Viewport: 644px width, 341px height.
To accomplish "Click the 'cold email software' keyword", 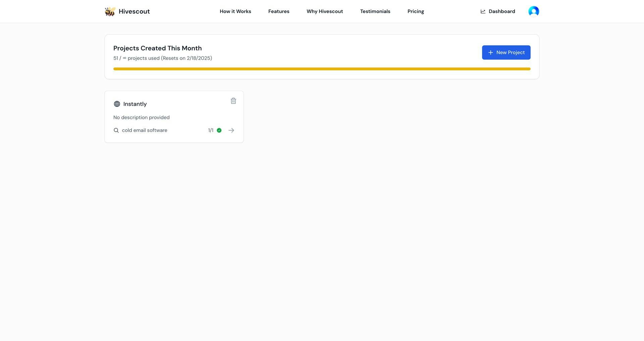I will tap(145, 130).
